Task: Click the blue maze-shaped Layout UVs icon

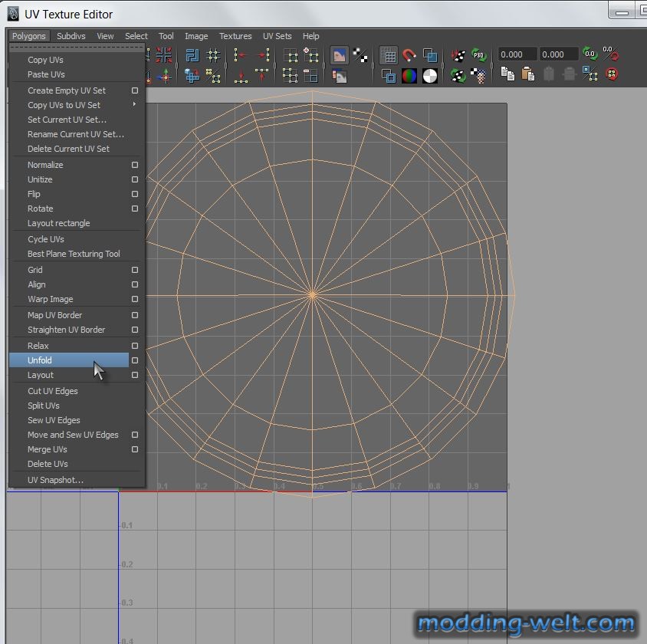Action: 192,55
